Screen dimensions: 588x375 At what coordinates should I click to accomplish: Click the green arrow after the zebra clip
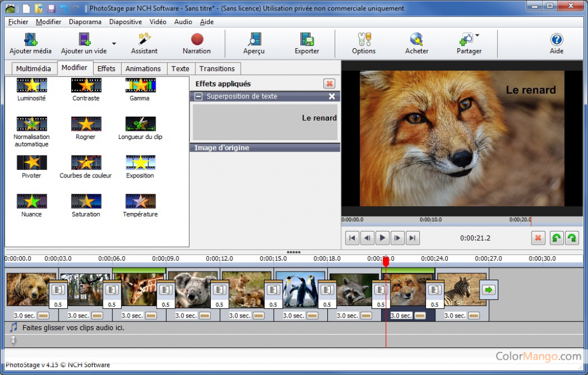point(489,290)
